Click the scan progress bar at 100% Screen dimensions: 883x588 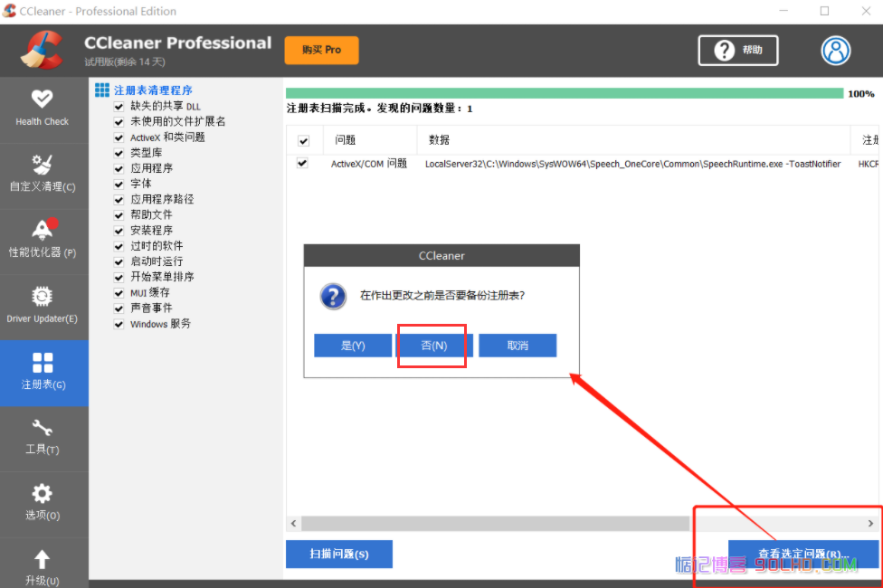[565, 93]
